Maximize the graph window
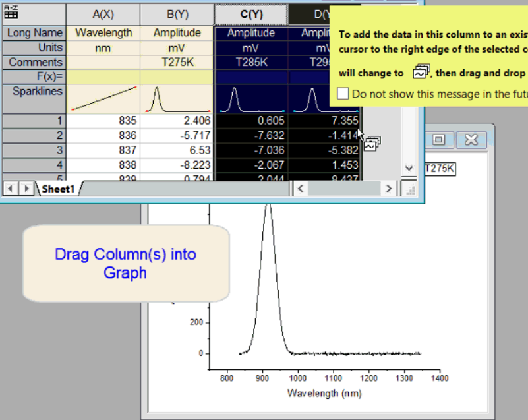Viewport: 528px width, 420px height. (438, 139)
